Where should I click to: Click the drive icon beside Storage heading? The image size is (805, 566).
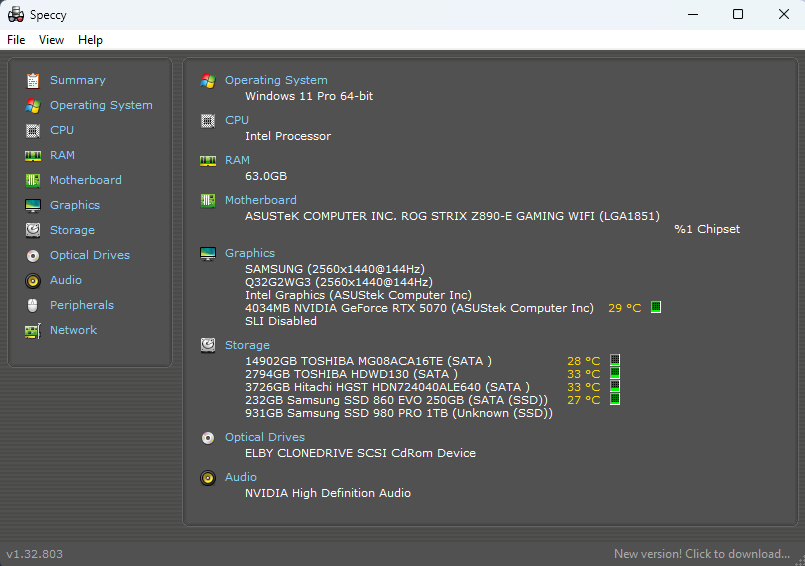(208, 345)
